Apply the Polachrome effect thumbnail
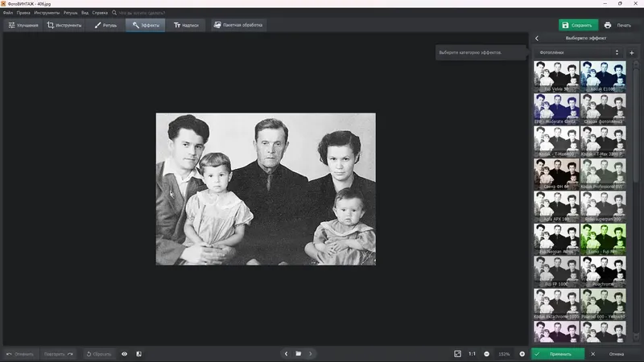This screenshot has height=362, width=644. click(603, 271)
